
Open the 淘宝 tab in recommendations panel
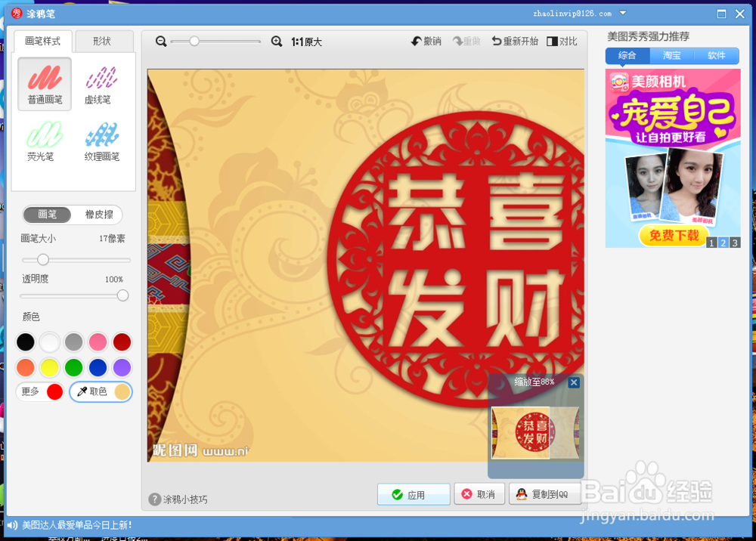coord(672,55)
